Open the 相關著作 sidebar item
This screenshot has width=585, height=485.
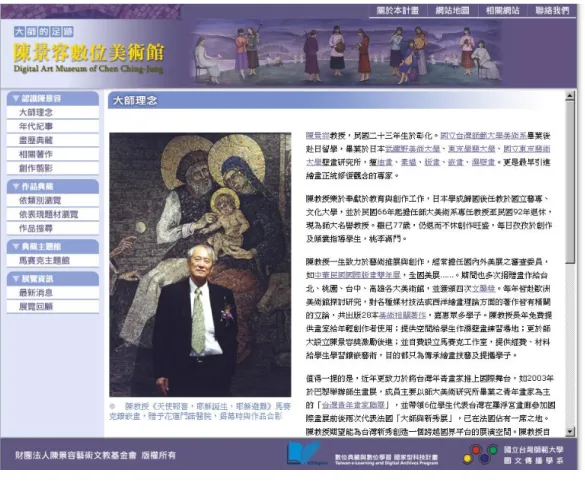click(x=53, y=154)
